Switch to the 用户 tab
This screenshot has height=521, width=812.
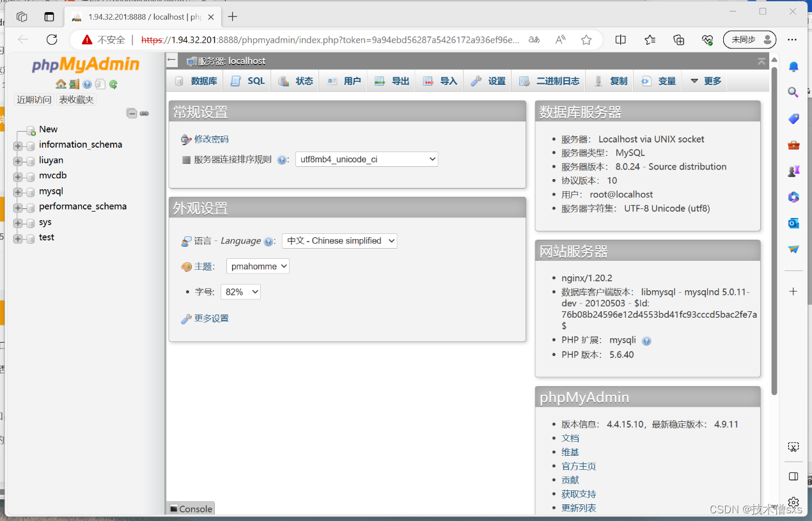[x=343, y=81]
